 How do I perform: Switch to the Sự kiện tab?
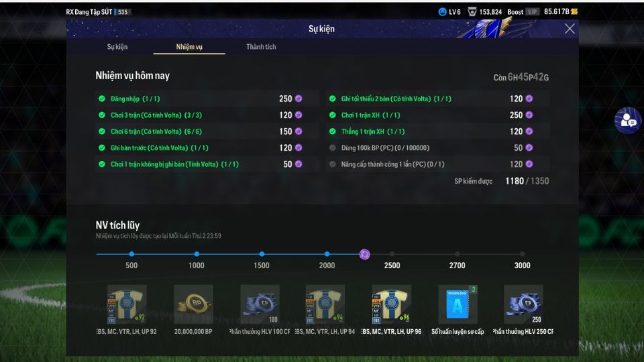[117, 47]
